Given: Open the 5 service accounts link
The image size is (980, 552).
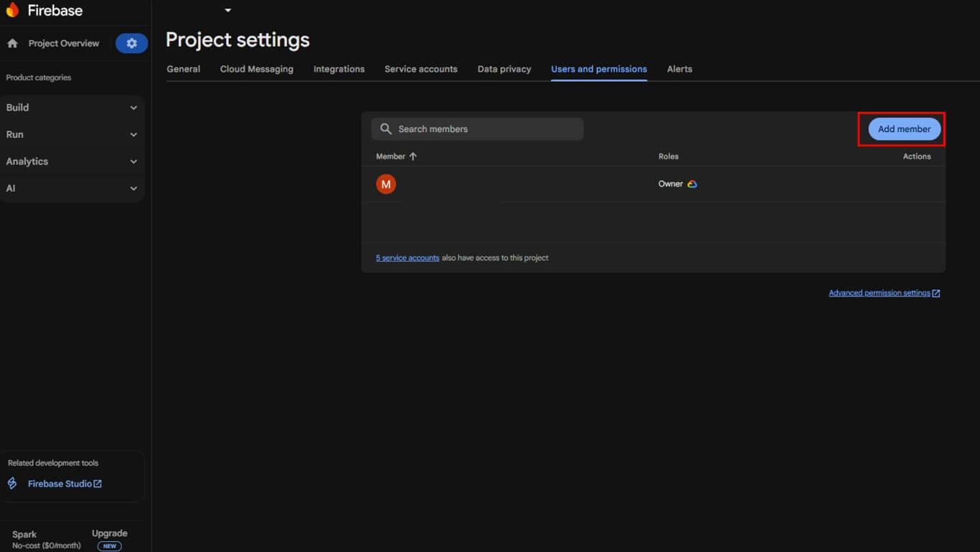Looking at the screenshot, I should (407, 258).
